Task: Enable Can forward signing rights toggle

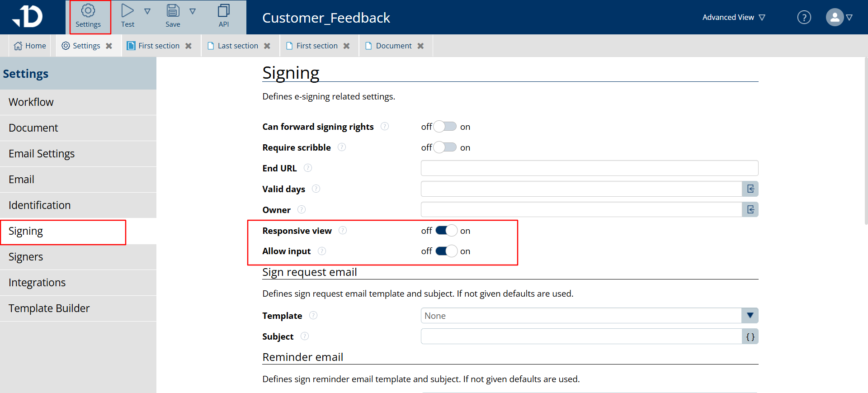Action: pos(445,127)
